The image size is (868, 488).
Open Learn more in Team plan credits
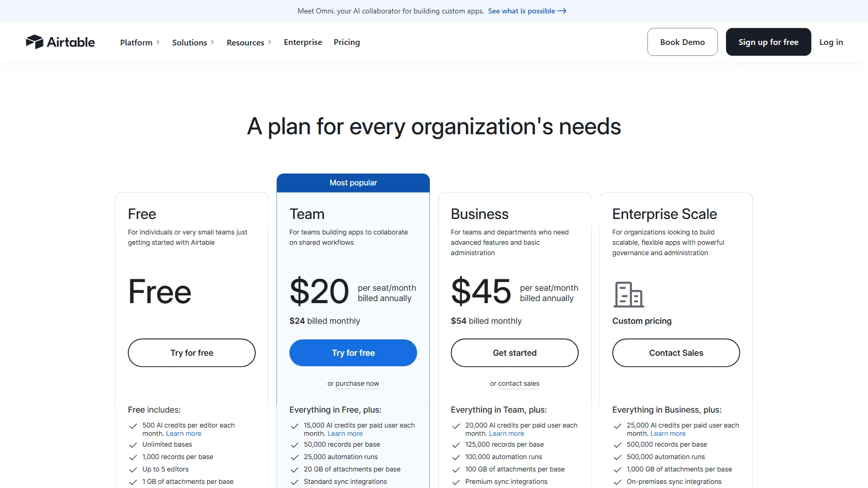click(345, 434)
